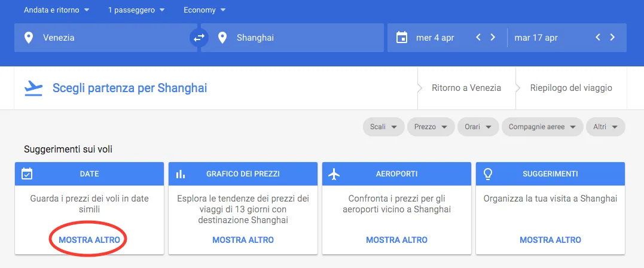Open the Economy class dropdown
644x268 pixels.
click(x=206, y=10)
